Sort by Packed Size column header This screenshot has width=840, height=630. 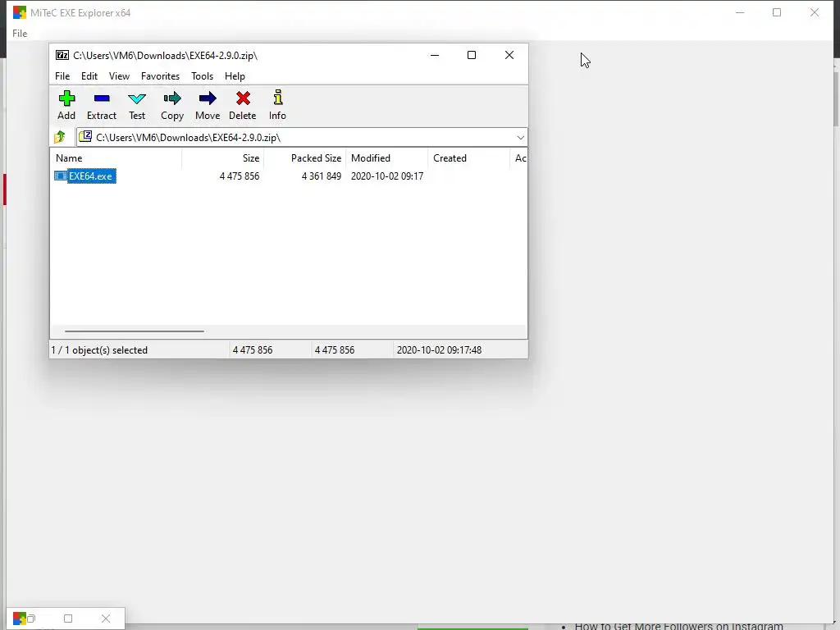(305, 158)
